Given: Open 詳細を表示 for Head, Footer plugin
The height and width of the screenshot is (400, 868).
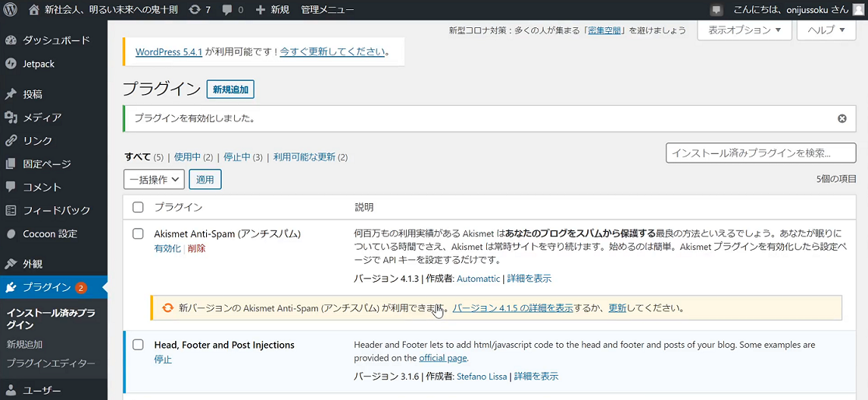Looking at the screenshot, I should (x=536, y=377).
